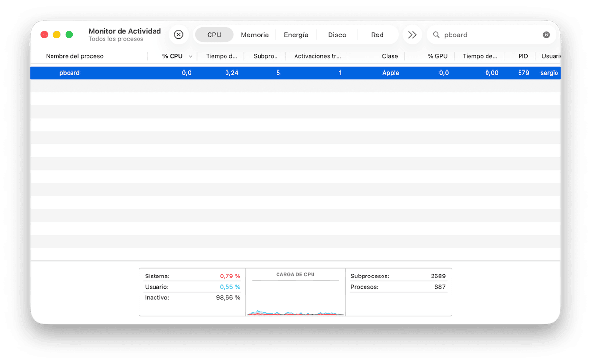Viewport: 591px width, 364px height.
Task: Sort by Subprocesos column header
Action: tap(266, 56)
